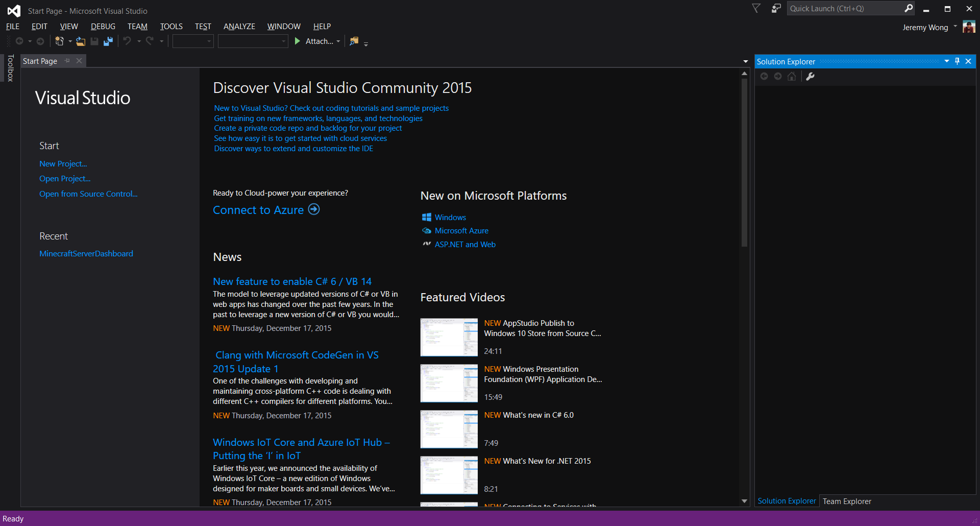Open the DEBUG menu
The height and width of the screenshot is (526, 980).
(103, 27)
